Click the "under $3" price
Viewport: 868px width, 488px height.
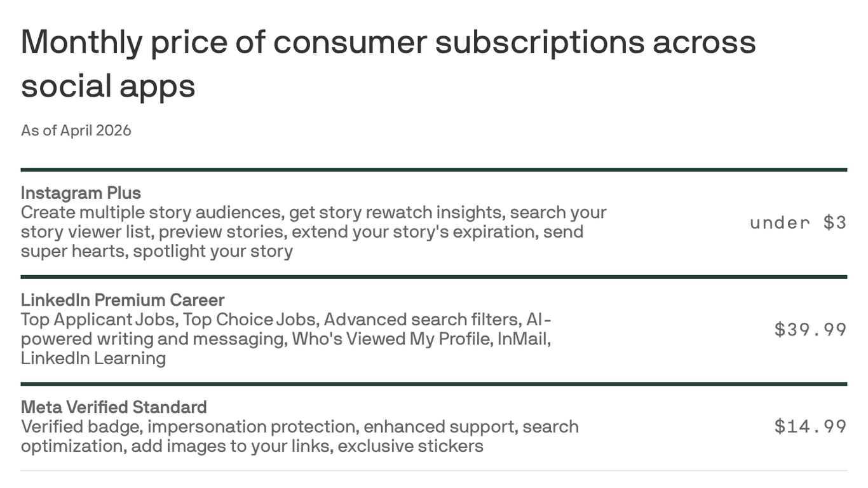(798, 222)
